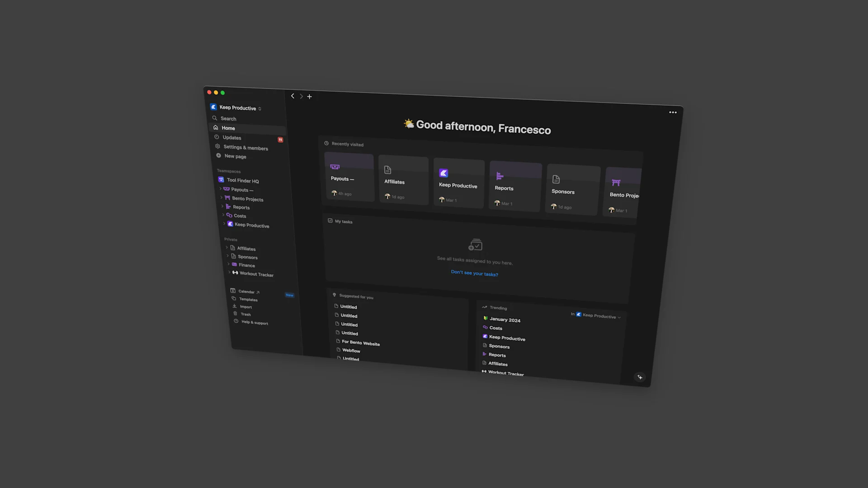Screen dimensions: 868x488
Task: Click the New tab plus button
Action: coord(310,96)
